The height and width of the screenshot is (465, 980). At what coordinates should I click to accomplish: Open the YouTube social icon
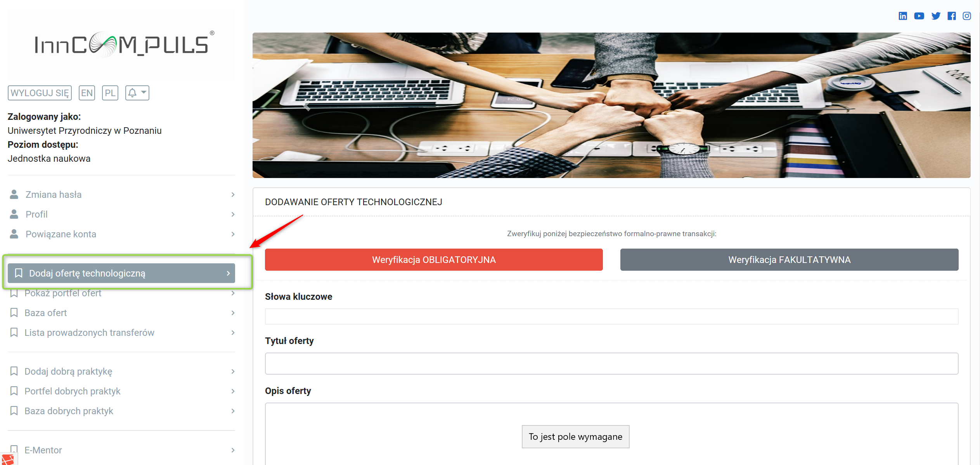[919, 16]
